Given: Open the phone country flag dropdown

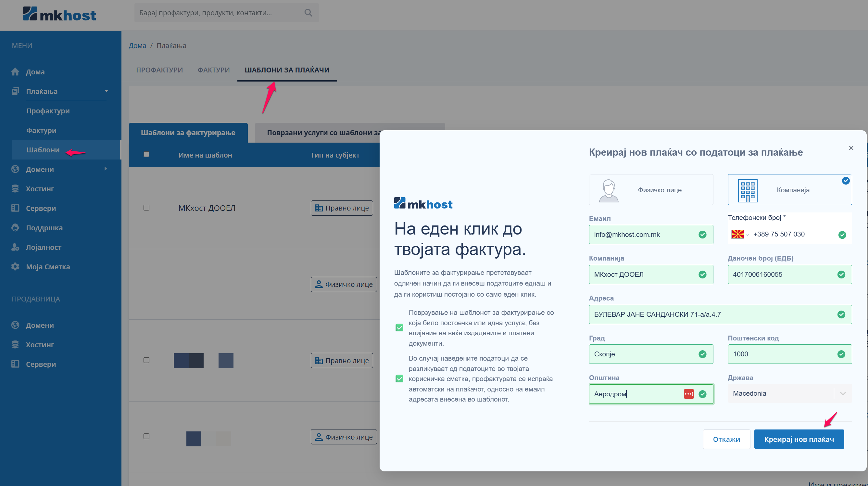Looking at the screenshot, I should pos(740,234).
